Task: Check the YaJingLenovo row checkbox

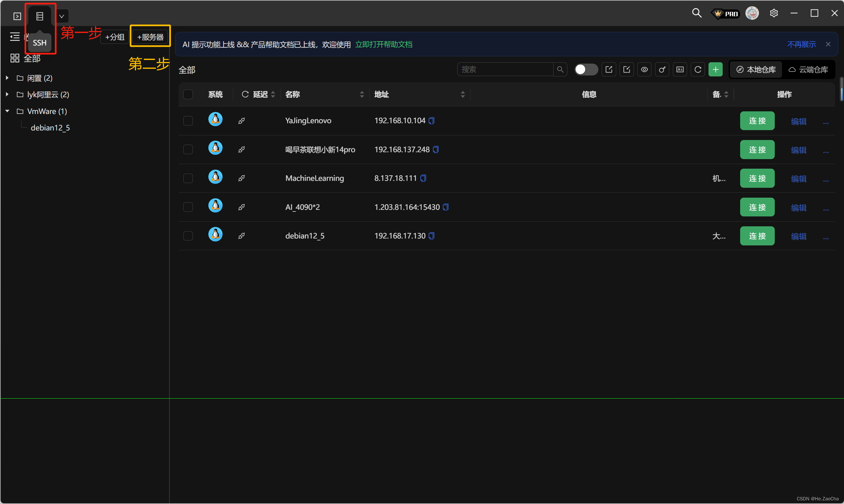Action: click(188, 121)
